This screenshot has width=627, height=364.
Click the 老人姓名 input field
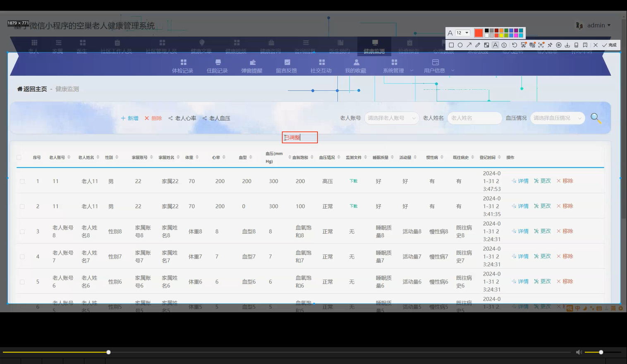(x=474, y=118)
